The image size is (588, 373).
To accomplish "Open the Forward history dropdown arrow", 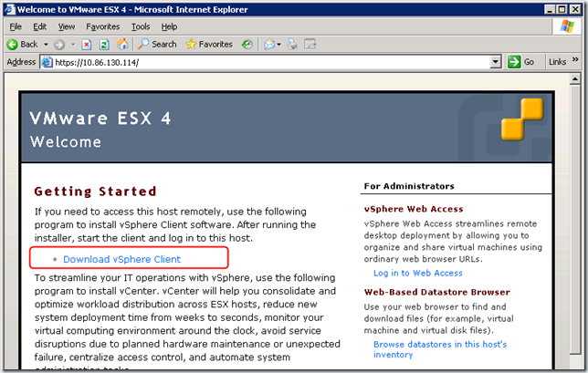I will point(73,45).
